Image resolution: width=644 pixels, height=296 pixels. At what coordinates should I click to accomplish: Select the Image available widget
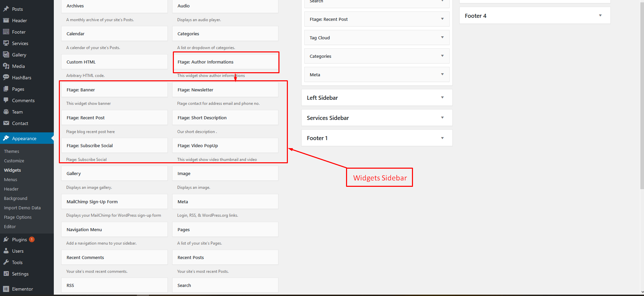(x=225, y=173)
